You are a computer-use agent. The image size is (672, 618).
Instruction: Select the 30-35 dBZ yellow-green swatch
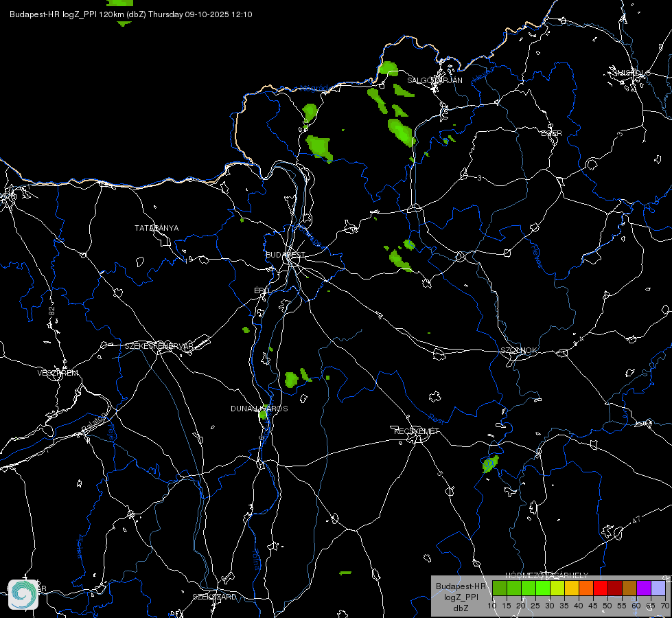(x=557, y=588)
